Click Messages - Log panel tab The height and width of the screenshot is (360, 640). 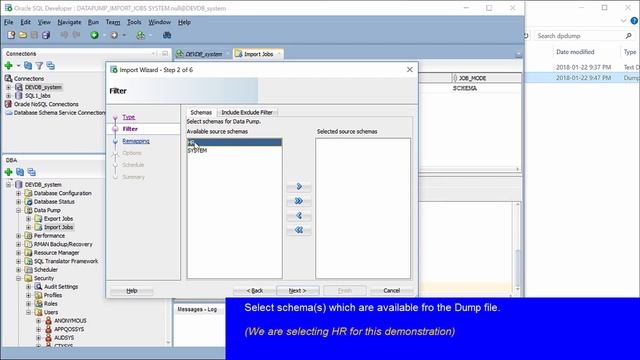pyautogui.click(x=197, y=309)
